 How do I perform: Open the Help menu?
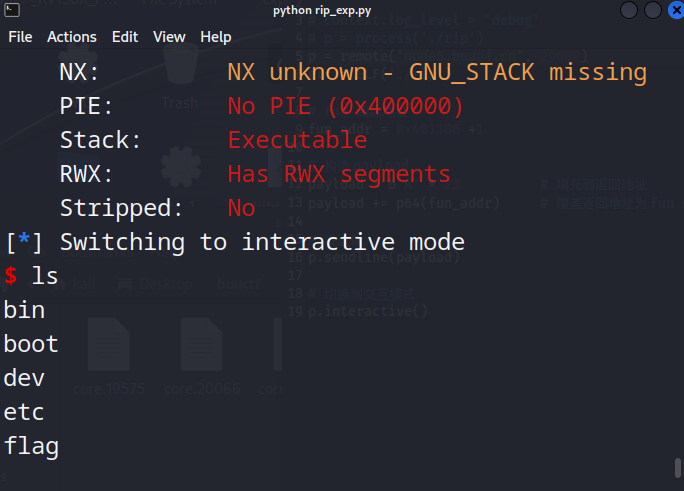(x=215, y=37)
